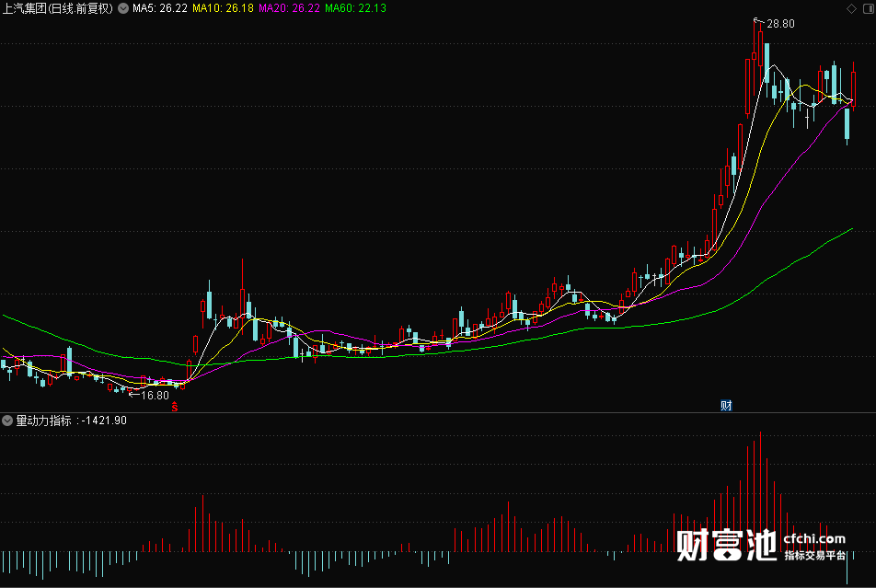Select the MA10: 26.18 label

[x=223, y=8]
